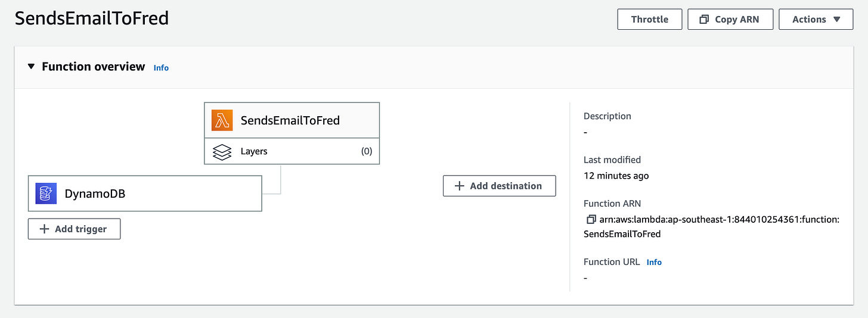This screenshot has height=318, width=868.
Task: Click the blue DynamoDB trigger icon
Action: [45, 194]
